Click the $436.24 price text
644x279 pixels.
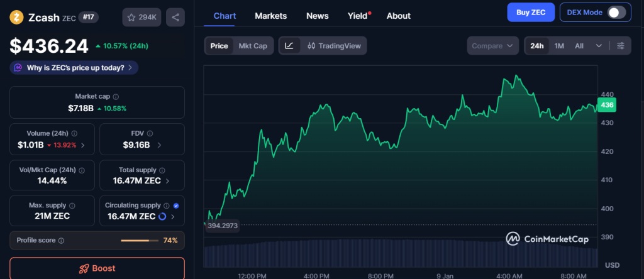(x=49, y=46)
